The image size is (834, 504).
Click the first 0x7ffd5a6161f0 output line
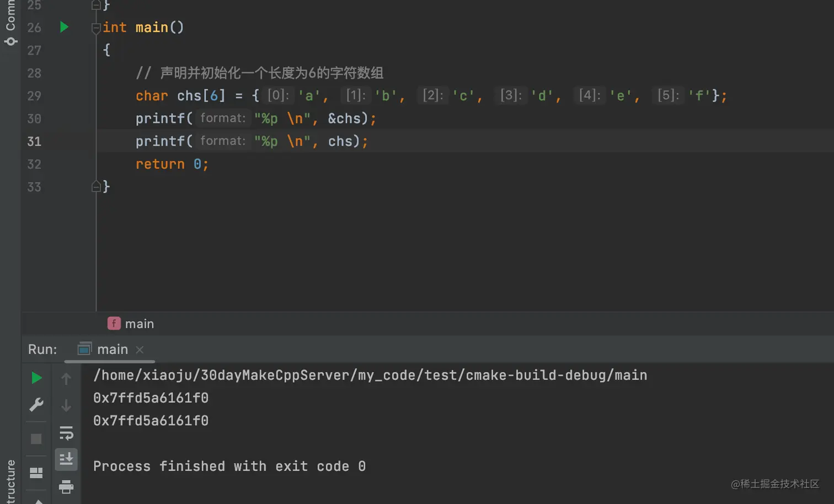click(x=151, y=398)
